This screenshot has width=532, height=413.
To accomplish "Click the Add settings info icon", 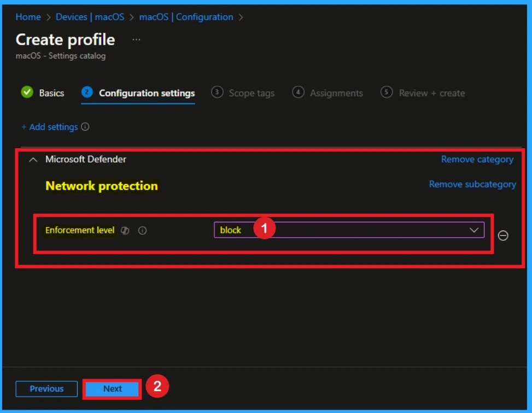I will [x=85, y=127].
